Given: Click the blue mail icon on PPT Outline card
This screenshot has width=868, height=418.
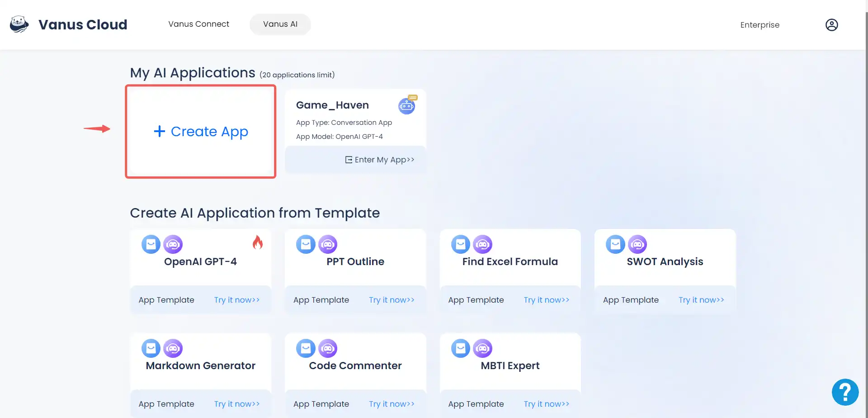Looking at the screenshot, I should click(306, 244).
